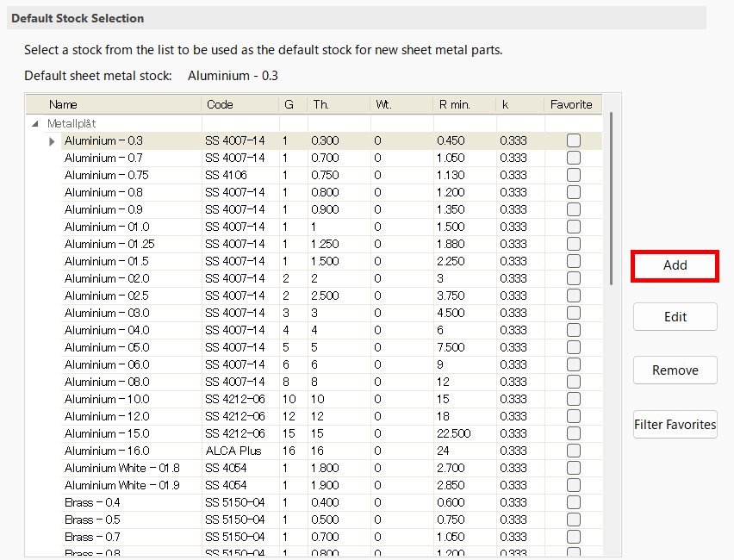Screen dimensions: 734x560
Task: Select the Aluminium – 01.0 stock name
Action: pyautogui.click(x=107, y=227)
